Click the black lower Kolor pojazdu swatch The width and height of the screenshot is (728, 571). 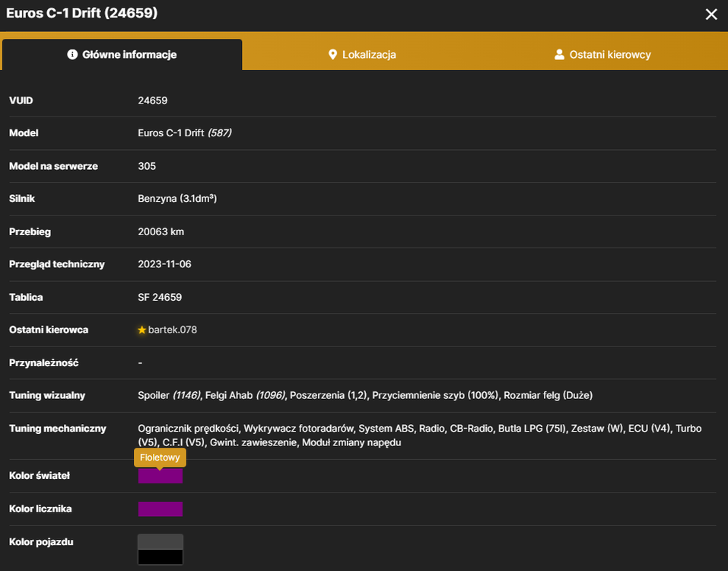pos(161,557)
